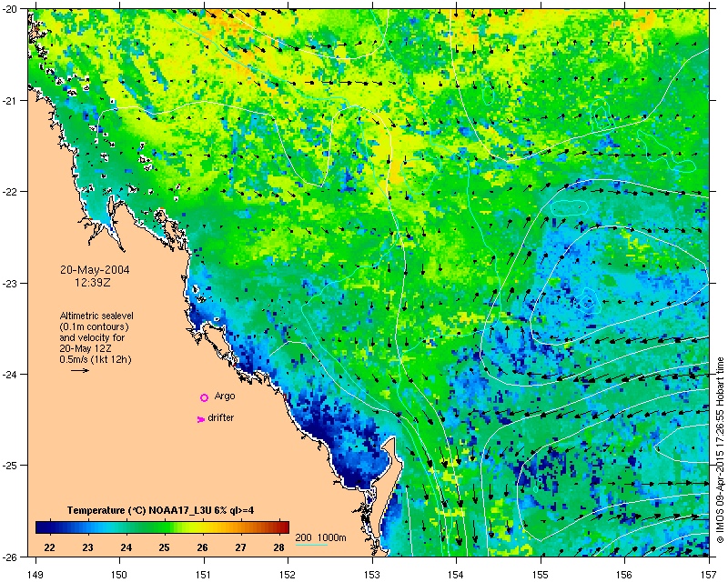Pick the dark red 28 degree colorbar region
The image size is (728, 582).
pos(279,527)
